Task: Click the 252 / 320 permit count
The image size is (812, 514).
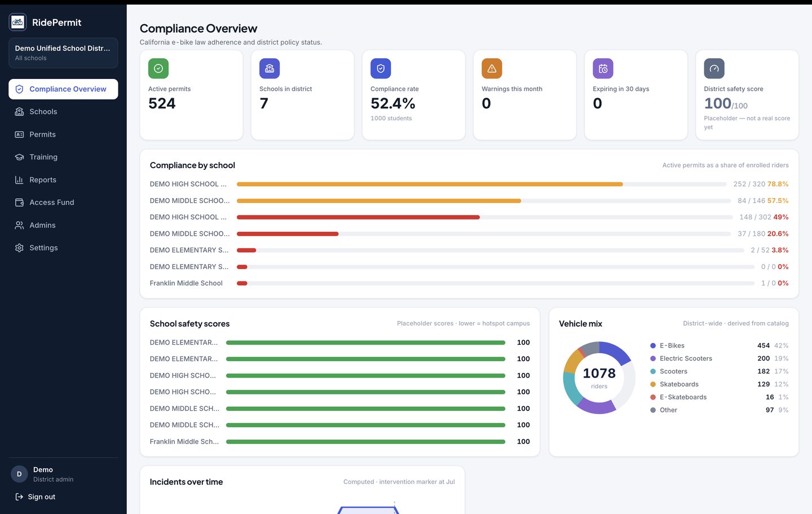Action: [749, 184]
